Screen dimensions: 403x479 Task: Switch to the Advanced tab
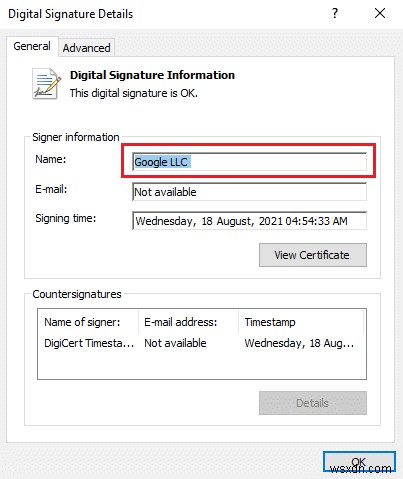(x=86, y=48)
